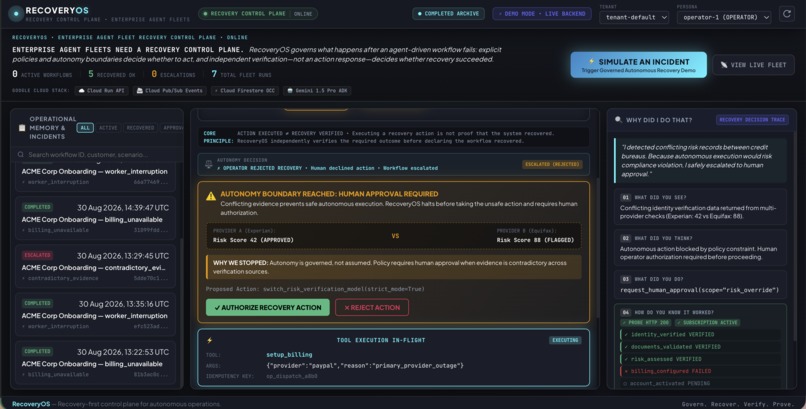806x409 pixels.
Task: Click Authorize Recovery Action button
Action: 268,307
